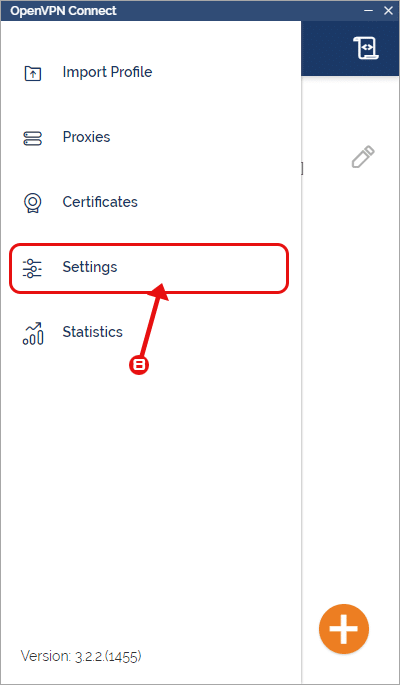Select the Certificates label in the menu

click(100, 202)
